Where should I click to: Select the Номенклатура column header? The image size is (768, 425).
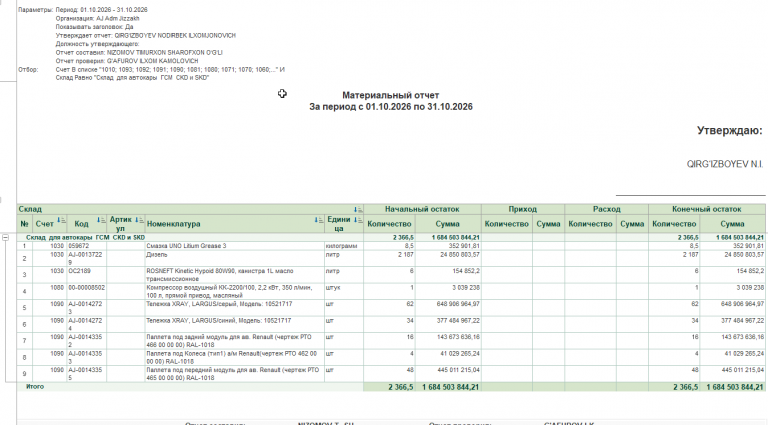coord(235,224)
